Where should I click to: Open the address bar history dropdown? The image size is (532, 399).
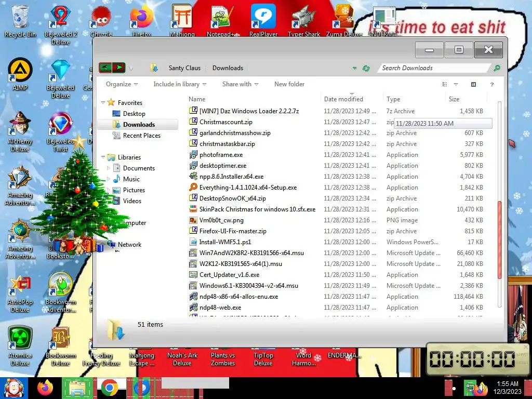tap(354, 68)
